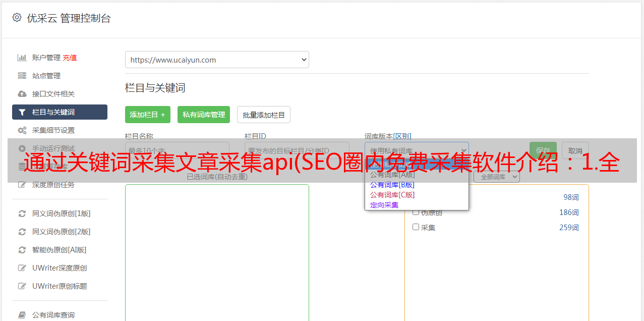The image size is (644, 321).
Task: Click the cloud upload icon for 接口文件相关
Action: 22,94
